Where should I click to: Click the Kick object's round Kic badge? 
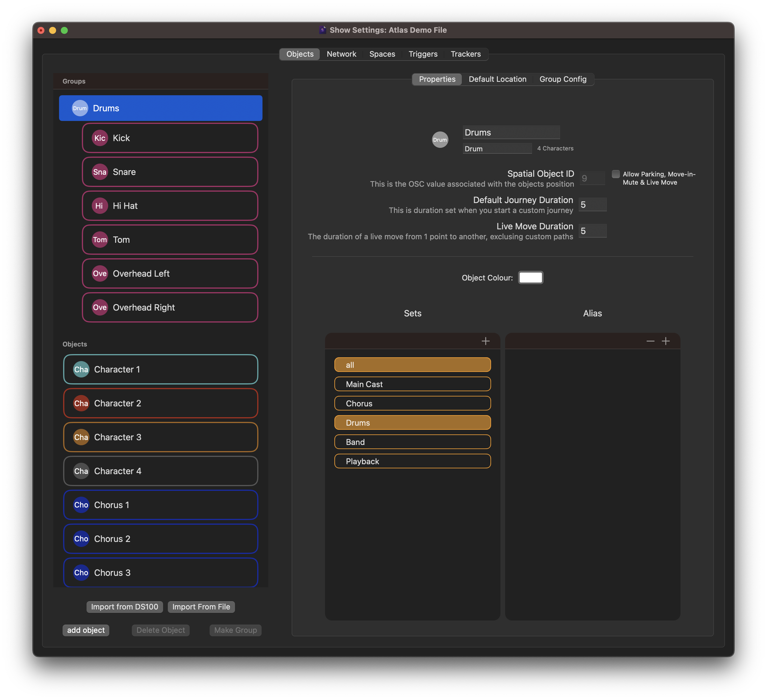(x=100, y=138)
